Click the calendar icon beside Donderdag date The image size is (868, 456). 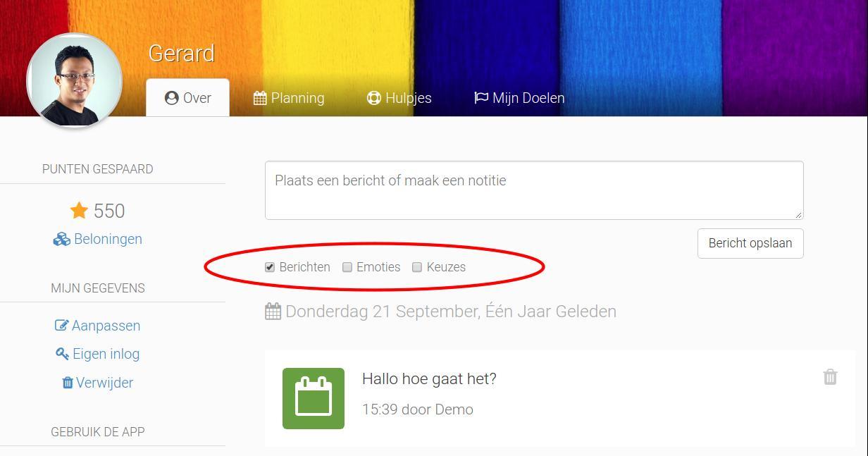(273, 312)
